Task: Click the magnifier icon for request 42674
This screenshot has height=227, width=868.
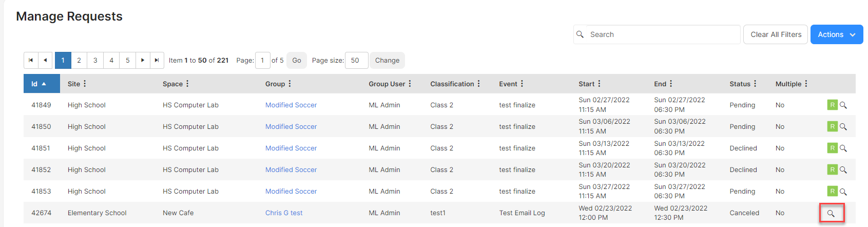Action: (x=831, y=213)
